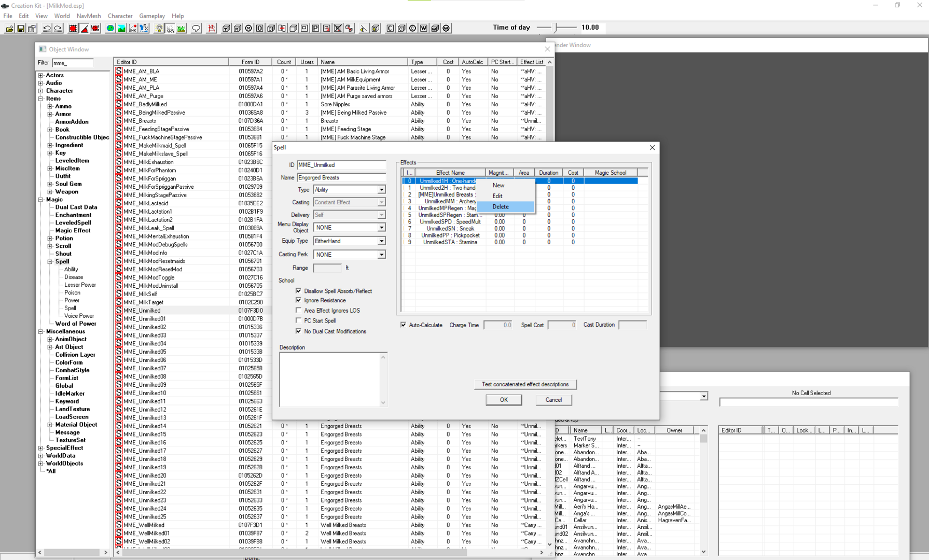This screenshot has height=560, width=929.
Task: Click the crossed-out box toolbar icon
Action: coord(338,29)
